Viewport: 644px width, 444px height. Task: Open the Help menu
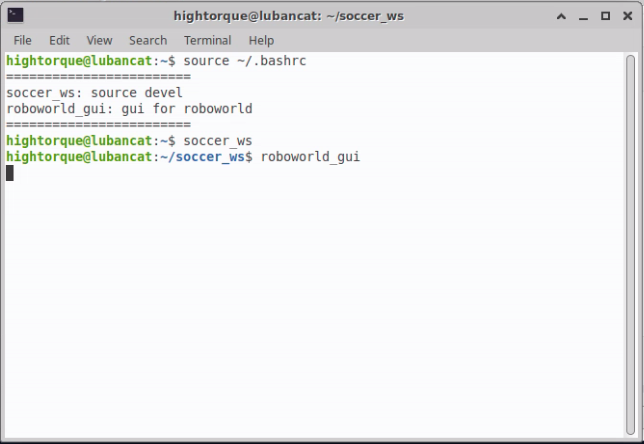(x=261, y=40)
